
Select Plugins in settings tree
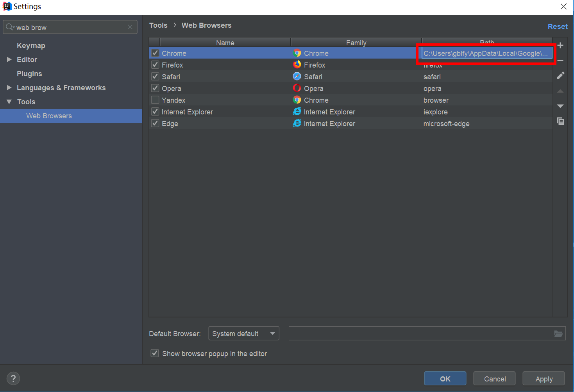(29, 74)
